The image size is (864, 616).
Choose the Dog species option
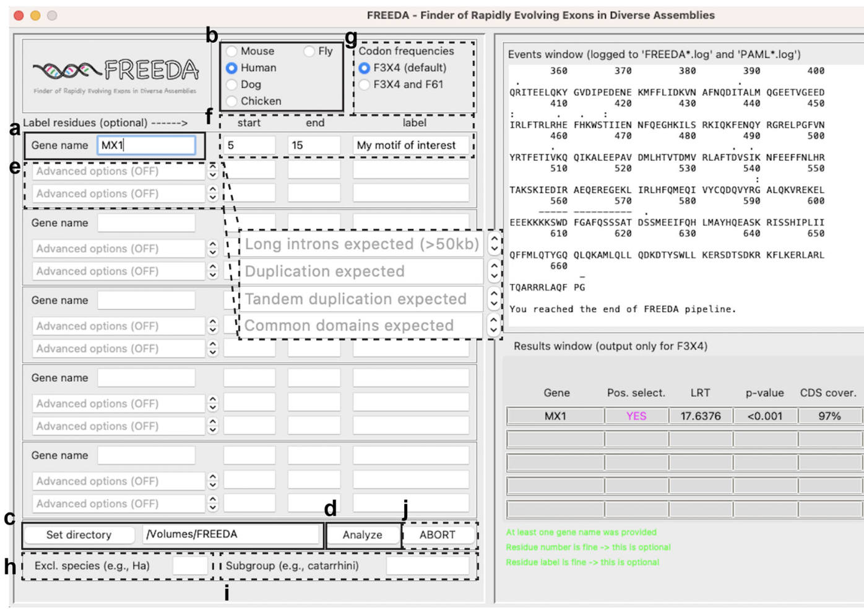point(231,84)
